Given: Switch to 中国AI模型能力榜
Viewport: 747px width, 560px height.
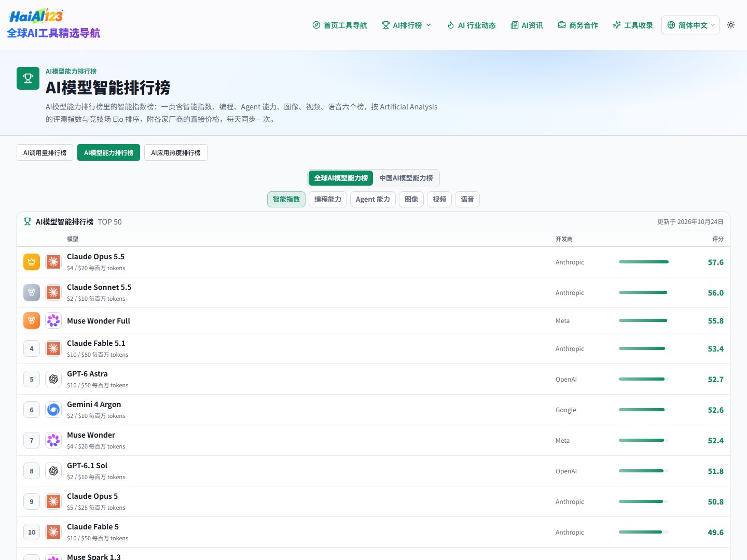Looking at the screenshot, I should (x=406, y=178).
